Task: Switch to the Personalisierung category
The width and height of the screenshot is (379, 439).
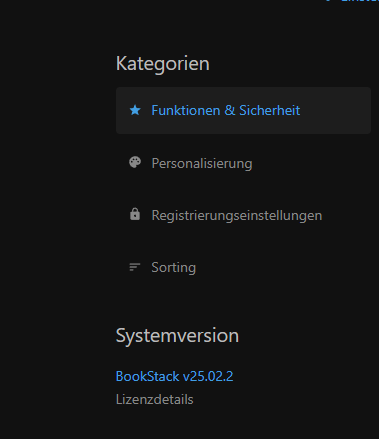Action: [243, 163]
